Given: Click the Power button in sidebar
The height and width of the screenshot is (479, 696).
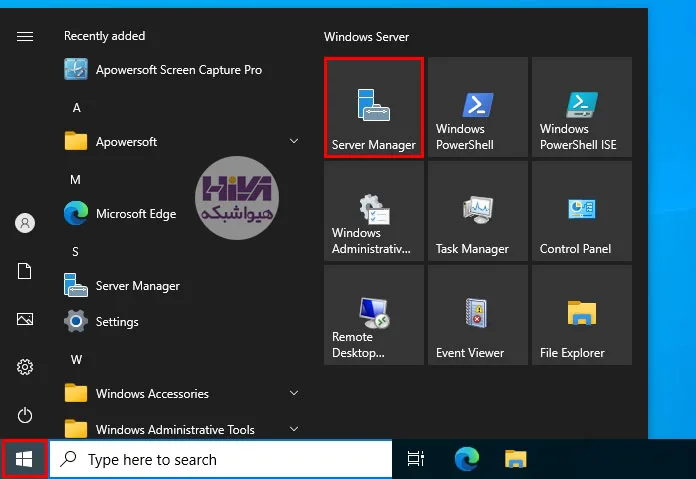Looking at the screenshot, I should click(x=25, y=415).
